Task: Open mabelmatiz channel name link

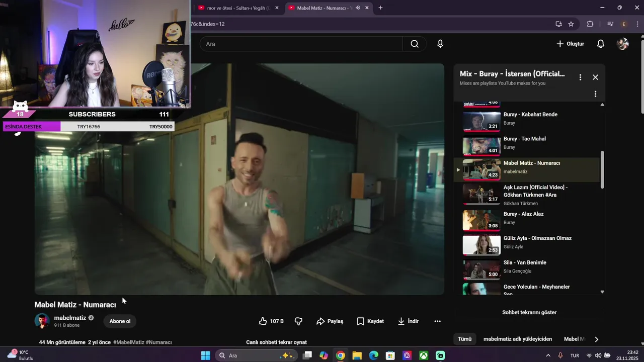Action: coord(70,318)
